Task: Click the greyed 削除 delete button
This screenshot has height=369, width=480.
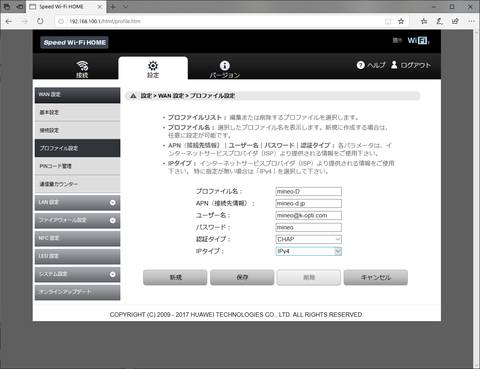Action: click(309, 277)
